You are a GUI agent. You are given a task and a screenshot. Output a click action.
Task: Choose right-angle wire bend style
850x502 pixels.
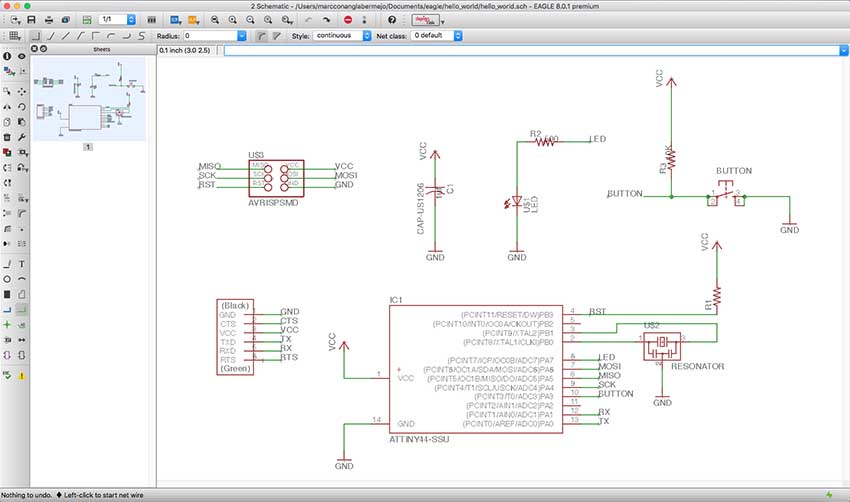[36, 36]
